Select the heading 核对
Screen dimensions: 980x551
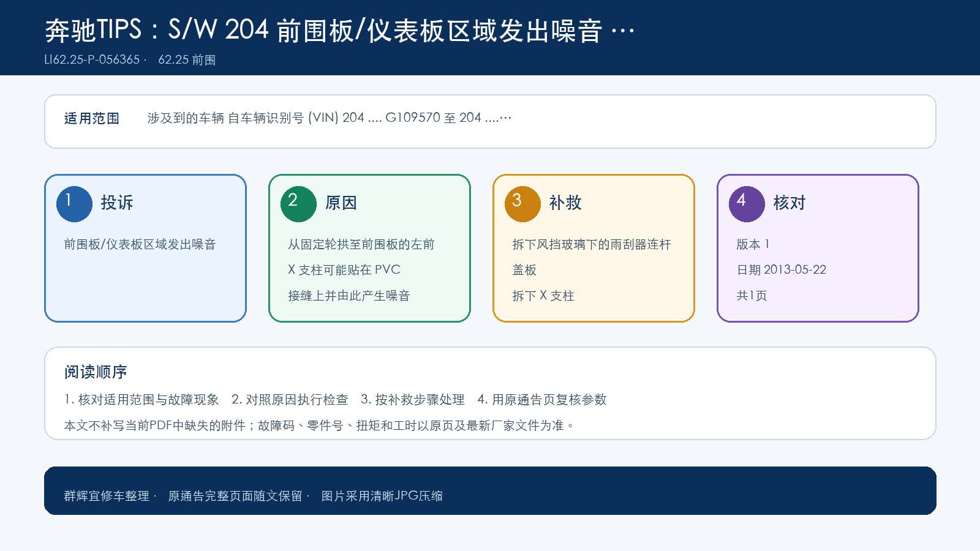pos(790,203)
